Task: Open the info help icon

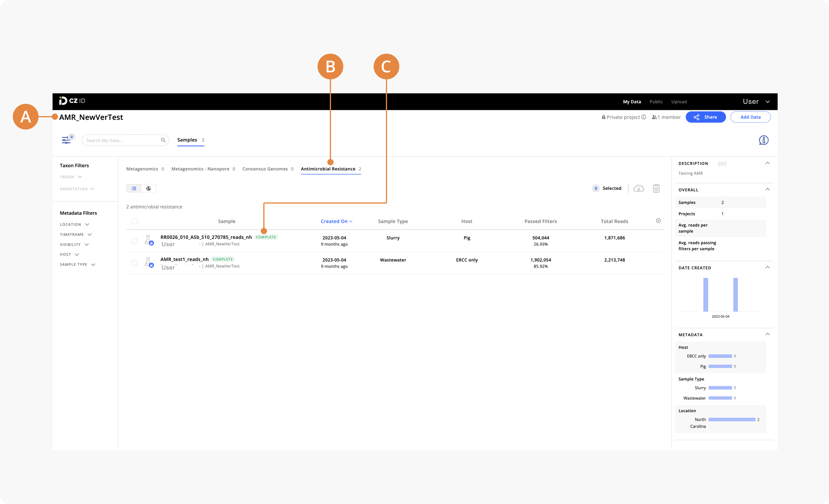Action: click(x=764, y=140)
